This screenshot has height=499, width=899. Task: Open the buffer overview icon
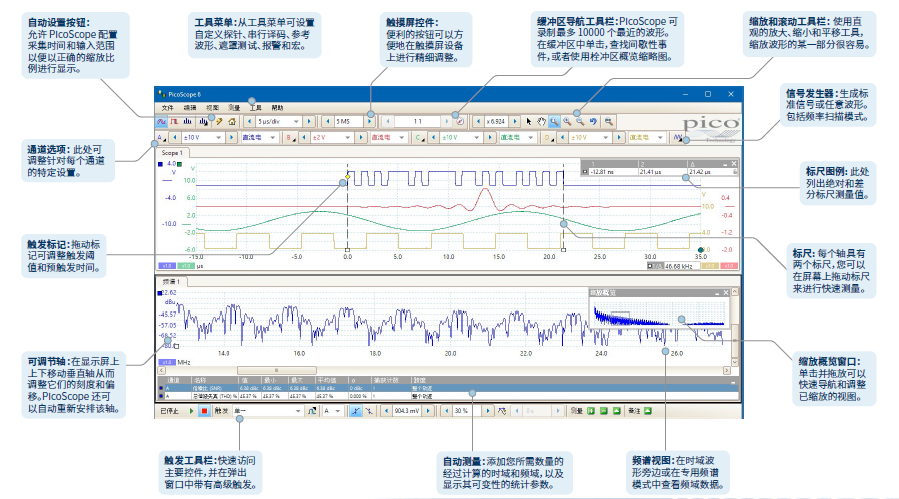pos(459,121)
